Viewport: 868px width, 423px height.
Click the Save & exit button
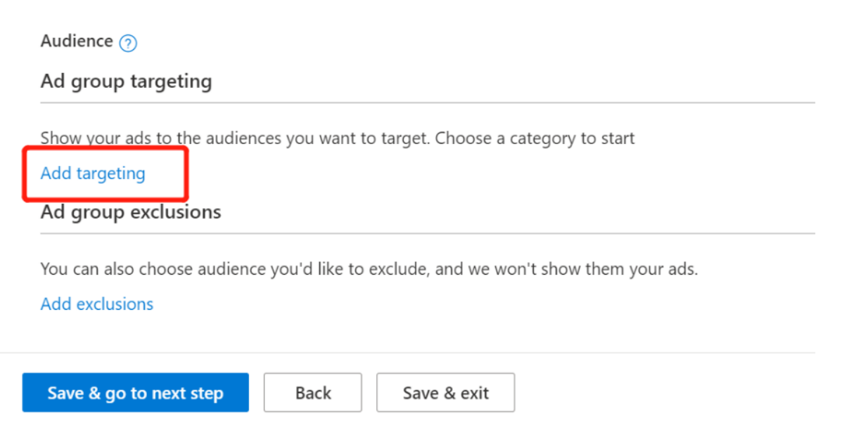[x=445, y=393]
